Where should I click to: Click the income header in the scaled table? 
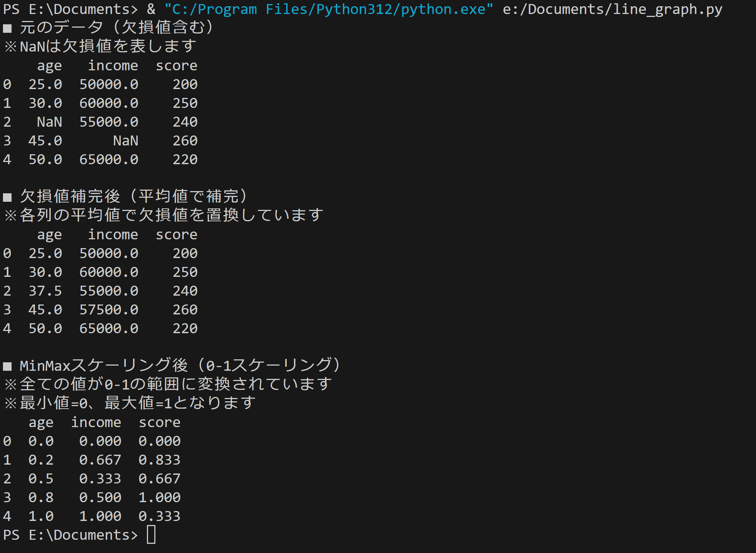click(96, 423)
